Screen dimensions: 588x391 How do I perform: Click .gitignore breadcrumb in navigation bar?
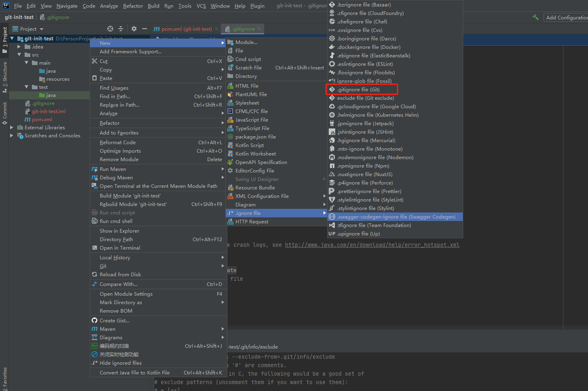point(58,17)
